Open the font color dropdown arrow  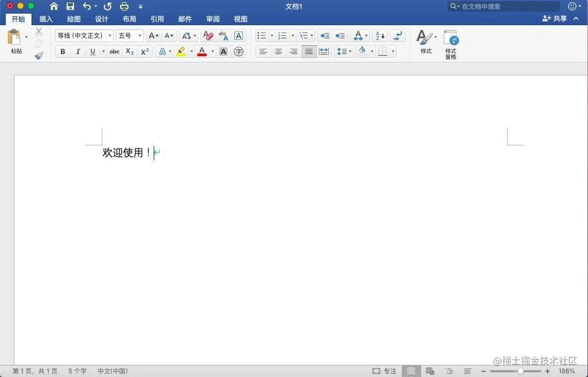coord(212,51)
